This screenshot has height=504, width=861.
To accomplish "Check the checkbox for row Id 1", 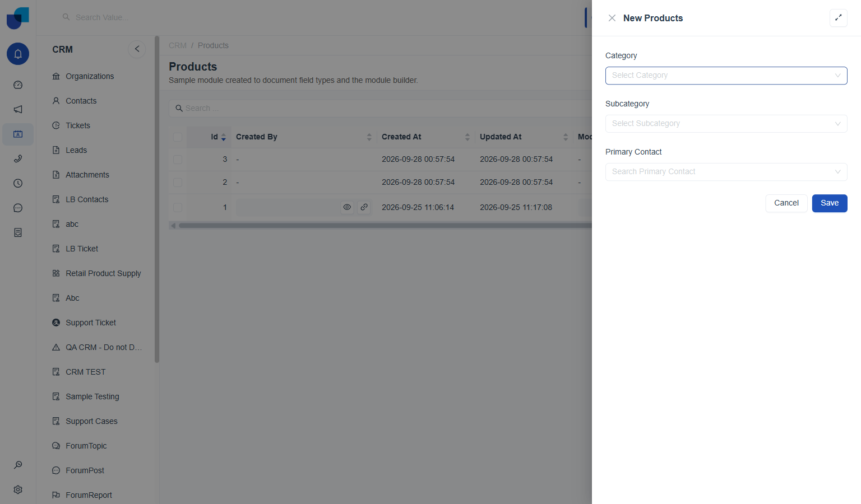I will (x=178, y=208).
